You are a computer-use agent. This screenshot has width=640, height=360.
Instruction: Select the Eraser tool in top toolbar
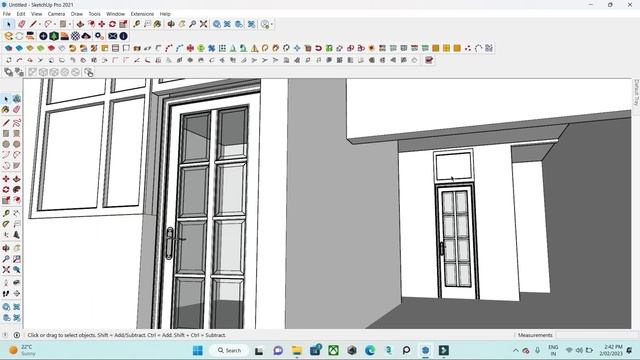coord(21,24)
